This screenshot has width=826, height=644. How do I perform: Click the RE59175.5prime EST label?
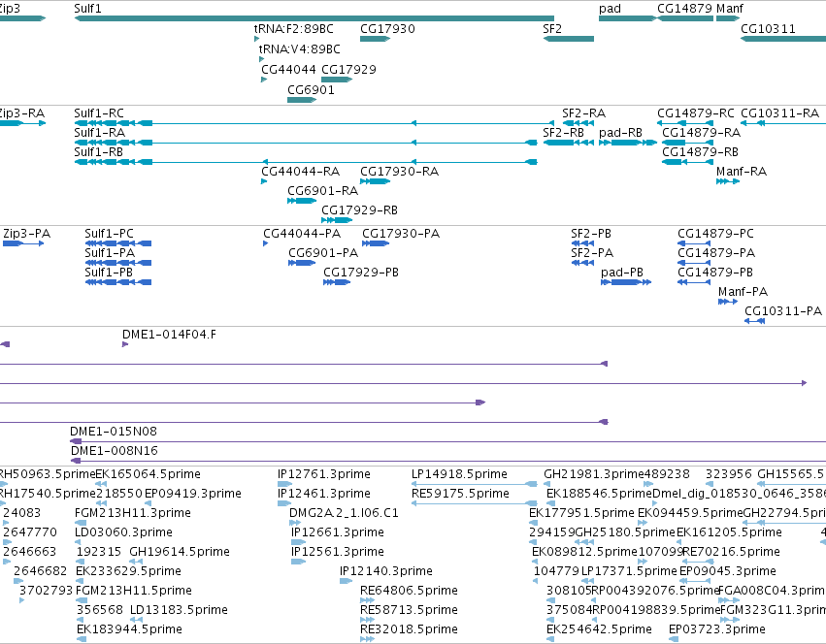[x=460, y=494]
